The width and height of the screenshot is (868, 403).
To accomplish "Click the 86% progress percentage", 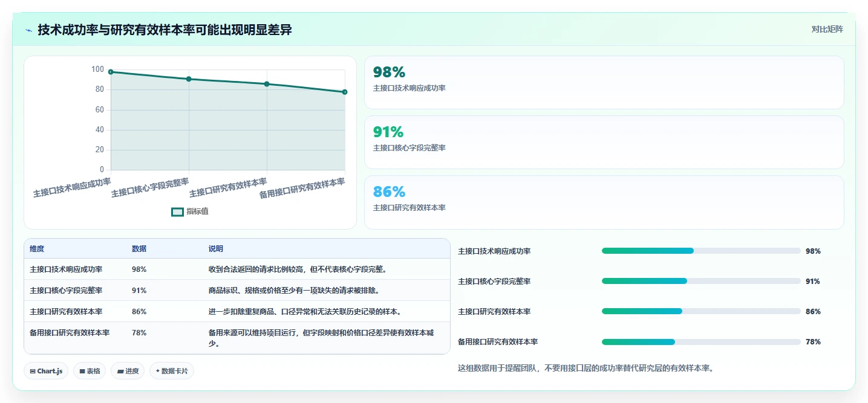I will (x=813, y=312).
